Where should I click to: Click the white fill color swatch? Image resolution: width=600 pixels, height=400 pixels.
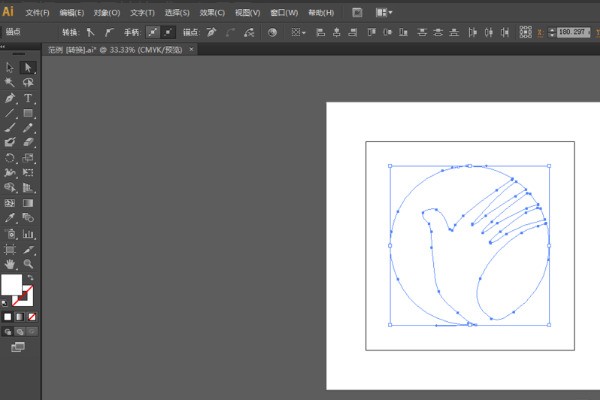point(12,285)
